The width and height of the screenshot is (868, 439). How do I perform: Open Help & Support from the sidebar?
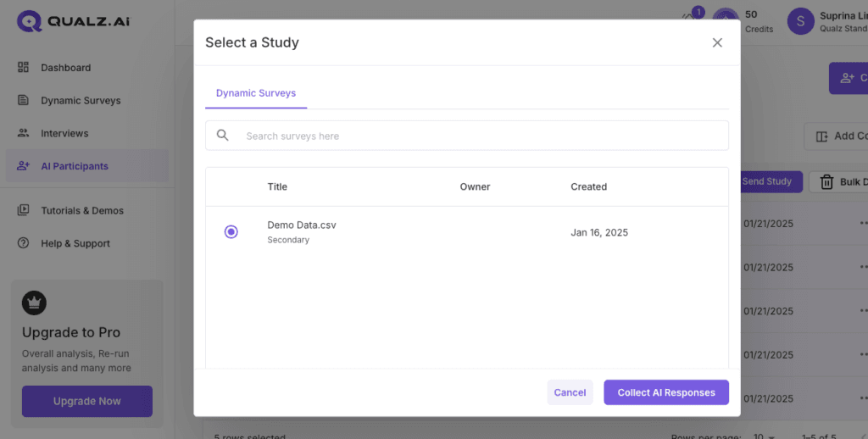87,243
